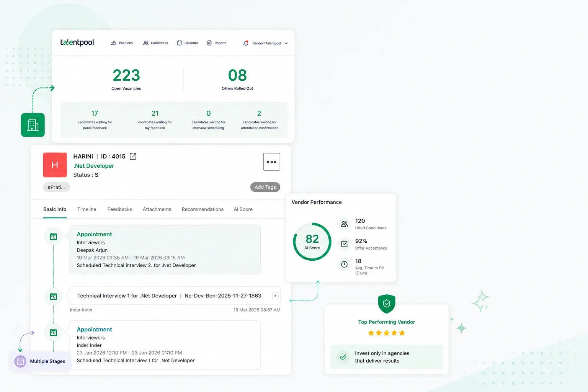
Task: Click the calendar icon beside Inder Inder appointment
Action: [x=54, y=332]
